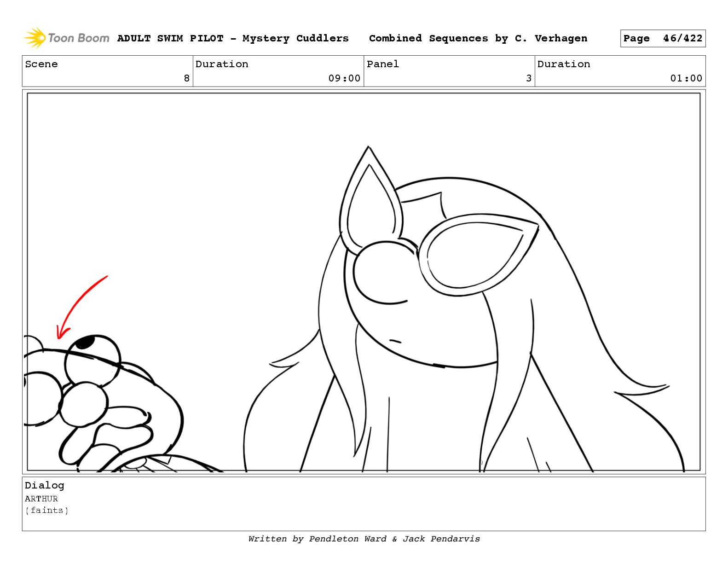Screen dimensions: 728x564
Task: Click the Dialog label
Action: tap(45, 485)
